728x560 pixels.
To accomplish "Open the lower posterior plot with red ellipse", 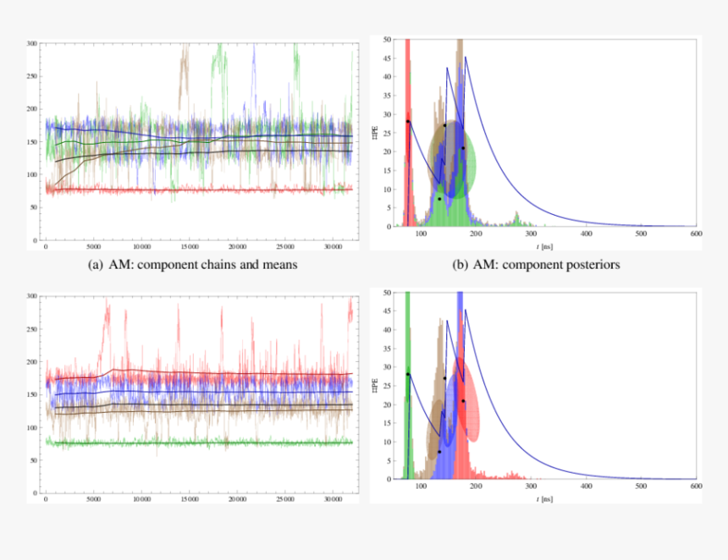I will [536, 396].
